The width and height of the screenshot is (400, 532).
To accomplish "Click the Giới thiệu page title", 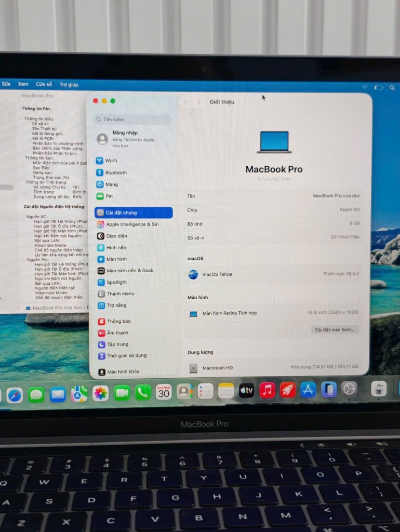I will (x=222, y=102).
